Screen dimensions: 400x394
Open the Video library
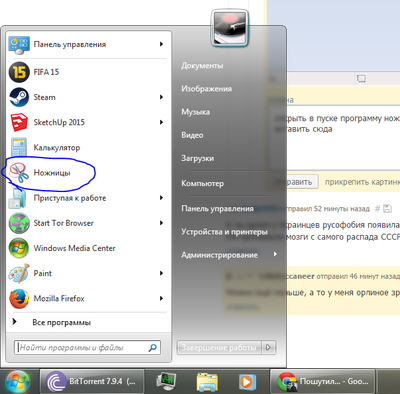tap(192, 135)
